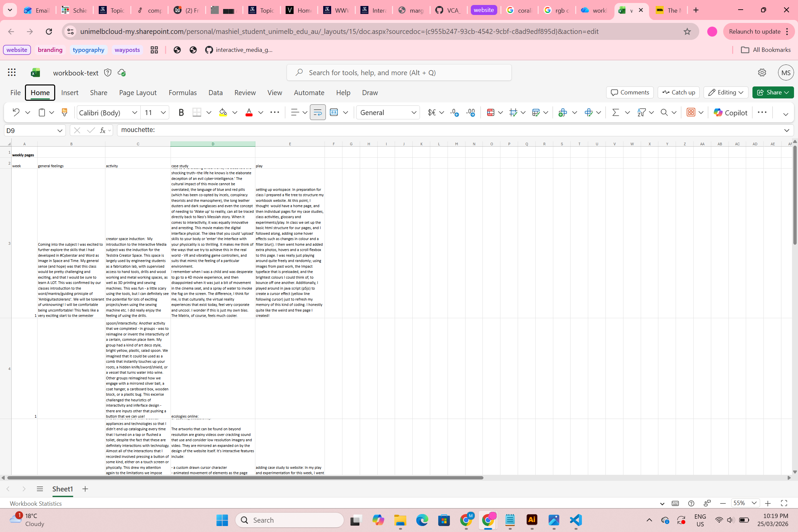Expand the zoom percentage dropdown
Viewport: 798px width, 532px height.
point(754,503)
